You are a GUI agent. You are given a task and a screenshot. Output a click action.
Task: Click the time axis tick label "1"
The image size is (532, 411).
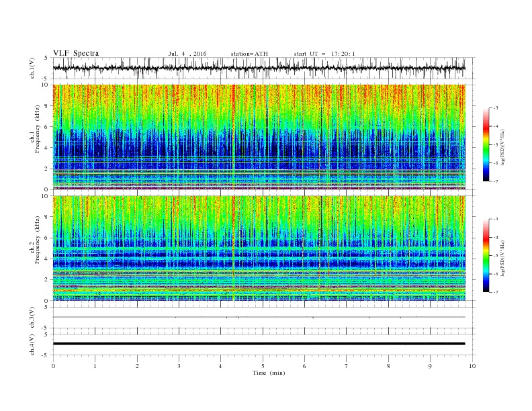[95, 366]
